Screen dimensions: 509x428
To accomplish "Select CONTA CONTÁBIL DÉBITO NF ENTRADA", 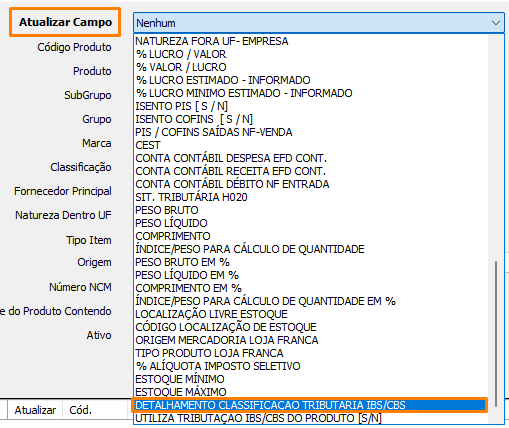I will coord(311,184).
